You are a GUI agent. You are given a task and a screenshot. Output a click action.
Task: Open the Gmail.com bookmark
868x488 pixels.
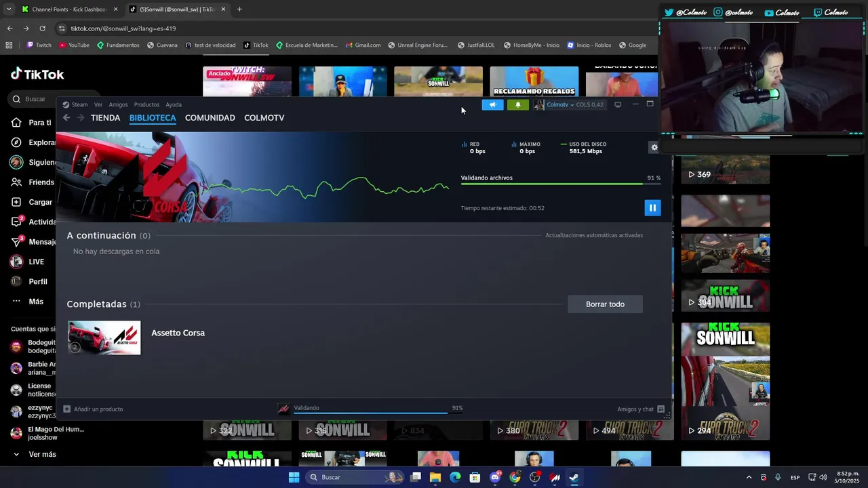[363, 45]
